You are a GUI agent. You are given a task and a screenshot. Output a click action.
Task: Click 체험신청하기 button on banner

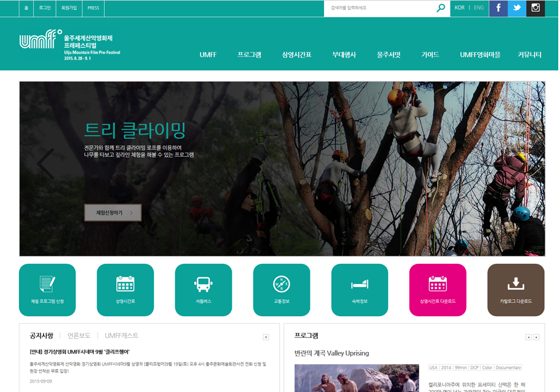[113, 213]
